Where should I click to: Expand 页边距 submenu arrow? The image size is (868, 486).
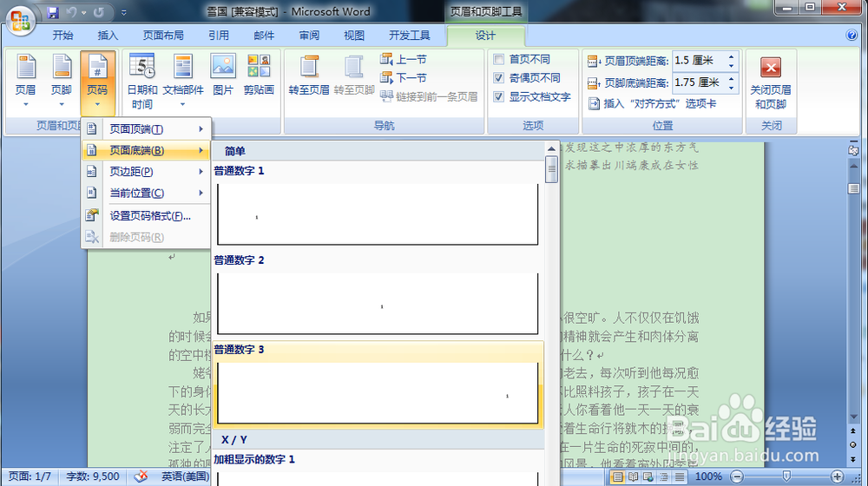pos(201,172)
